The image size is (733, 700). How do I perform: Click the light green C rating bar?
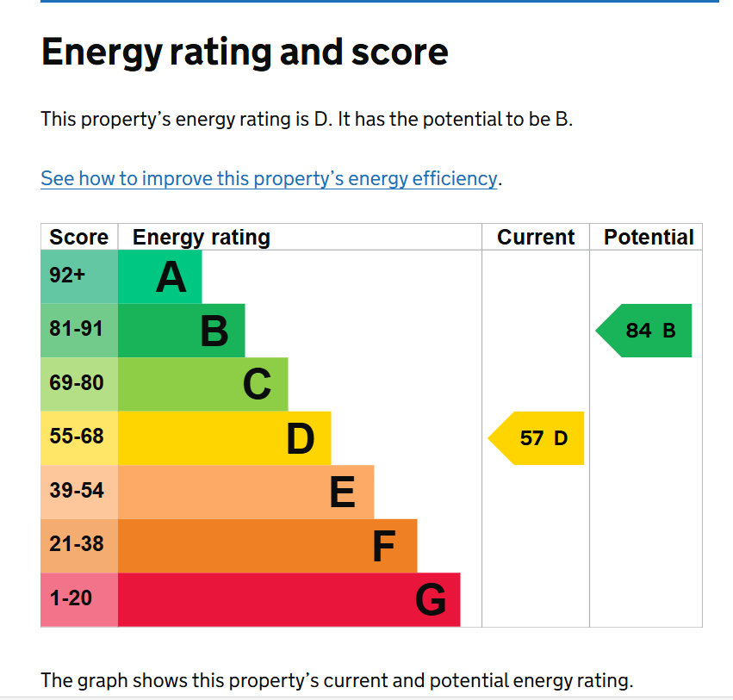point(202,384)
